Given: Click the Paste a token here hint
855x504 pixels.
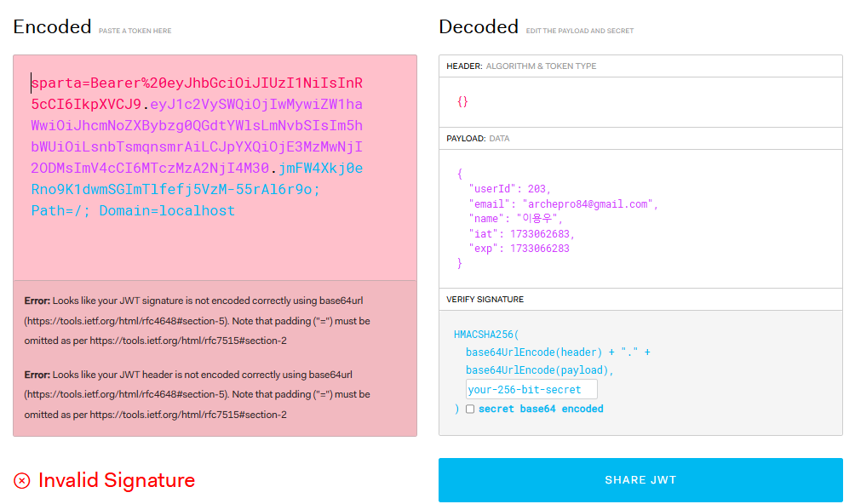Looking at the screenshot, I should (135, 31).
